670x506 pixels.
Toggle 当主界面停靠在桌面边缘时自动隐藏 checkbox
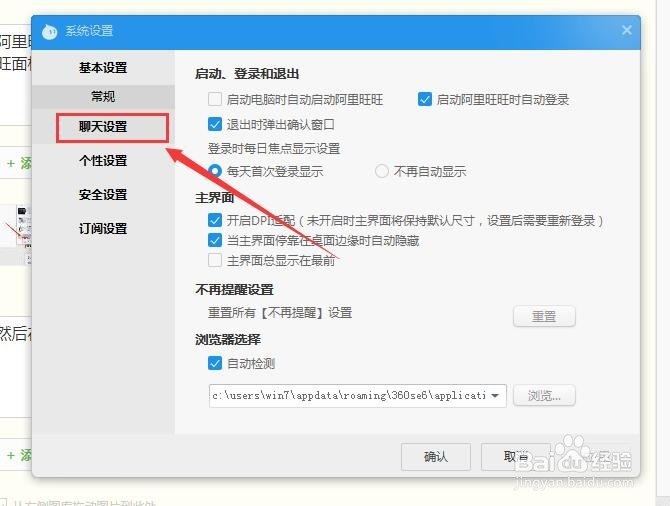(215, 240)
